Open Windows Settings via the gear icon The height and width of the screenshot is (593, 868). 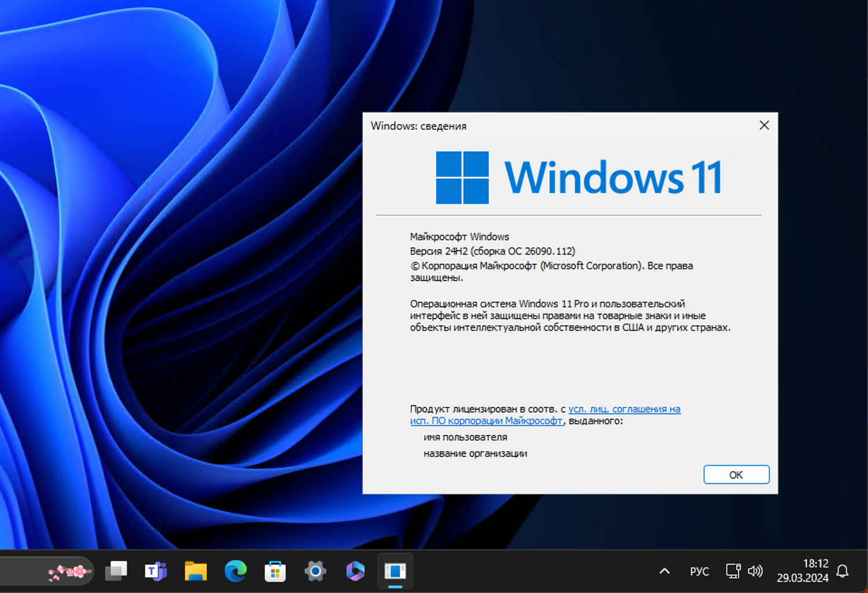point(315,572)
